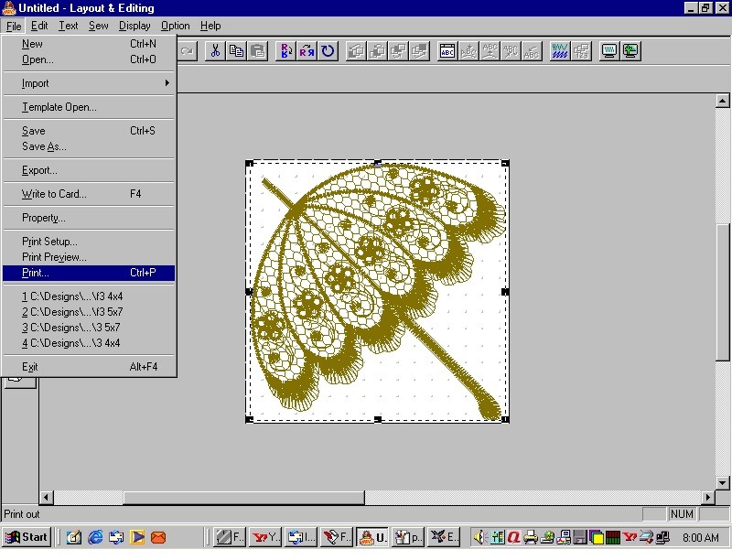The height and width of the screenshot is (560, 732).
Task: Click the highlighted Print... menu entry
Action: (x=89, y=273)
